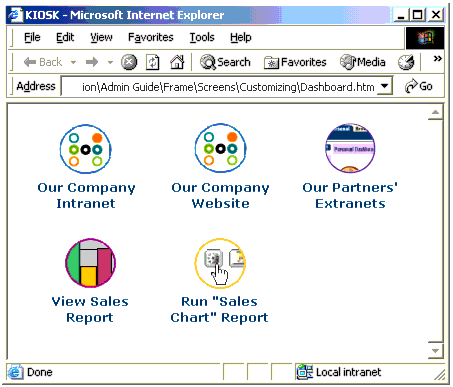Click the Our Company Website circle icon

point(220,148)
